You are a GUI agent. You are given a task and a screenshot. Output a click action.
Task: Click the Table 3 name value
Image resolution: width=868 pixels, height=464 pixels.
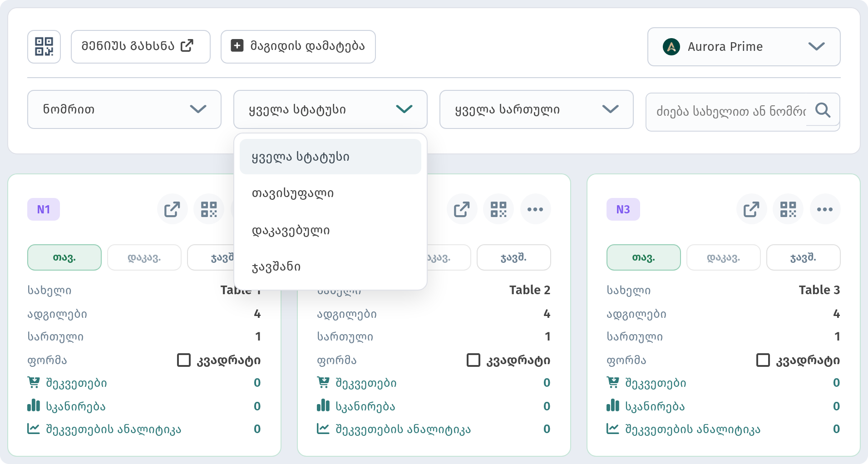[x=819, y=290]
